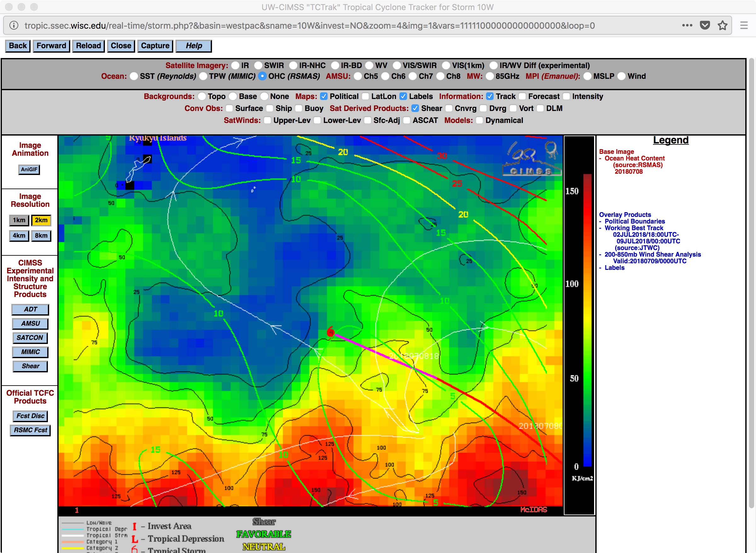
Task: Select IR satellite imagery
Action: [x=236, y=65]
